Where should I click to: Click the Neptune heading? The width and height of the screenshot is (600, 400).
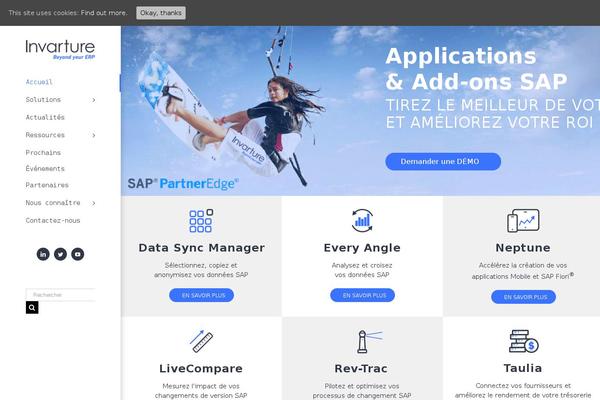(x=523, y=248)
